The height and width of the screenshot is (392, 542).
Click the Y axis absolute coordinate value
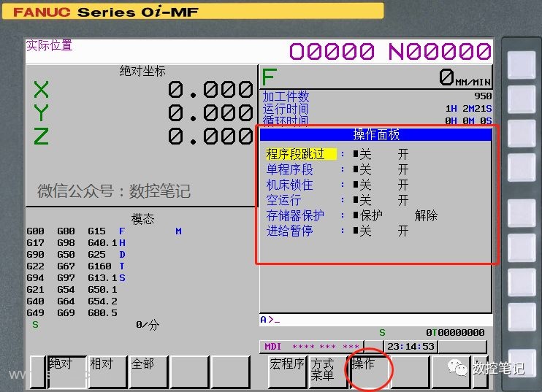point(211,113)
